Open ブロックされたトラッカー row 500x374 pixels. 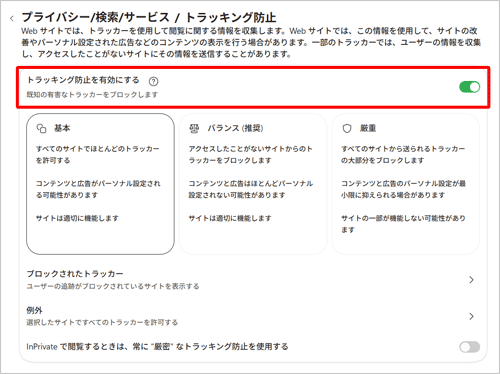pyautogui.click(x=253, y=280)
